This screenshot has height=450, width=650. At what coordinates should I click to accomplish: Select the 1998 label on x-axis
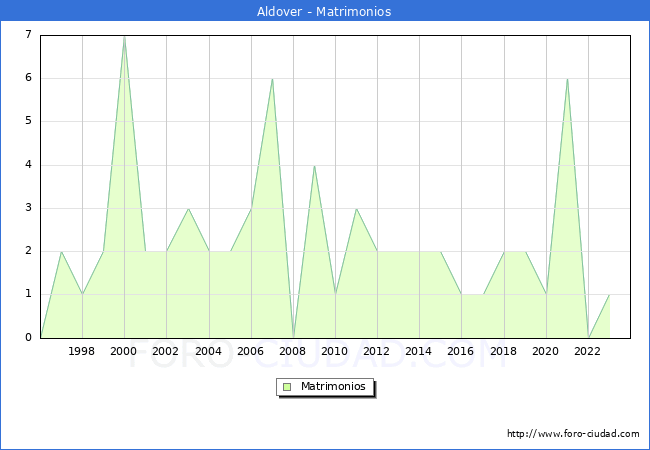82,351
